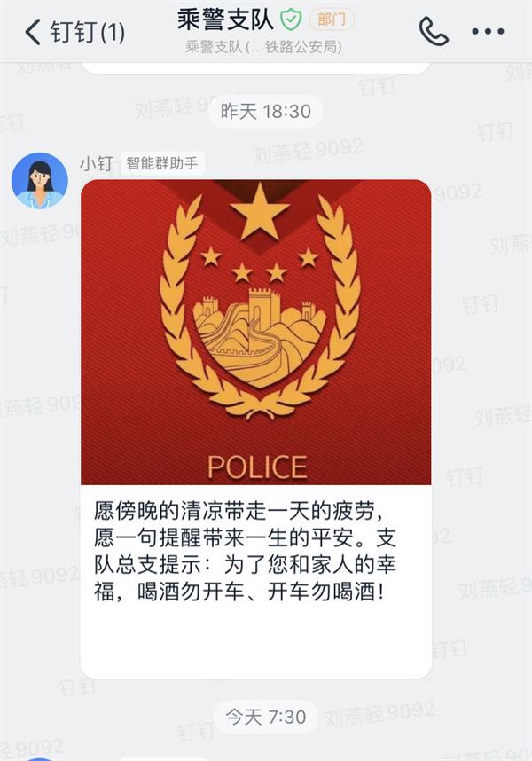Screen dimensions: 532x761
Task: Tap the 智能群助手 label tag
Action: tap(162, 163)
